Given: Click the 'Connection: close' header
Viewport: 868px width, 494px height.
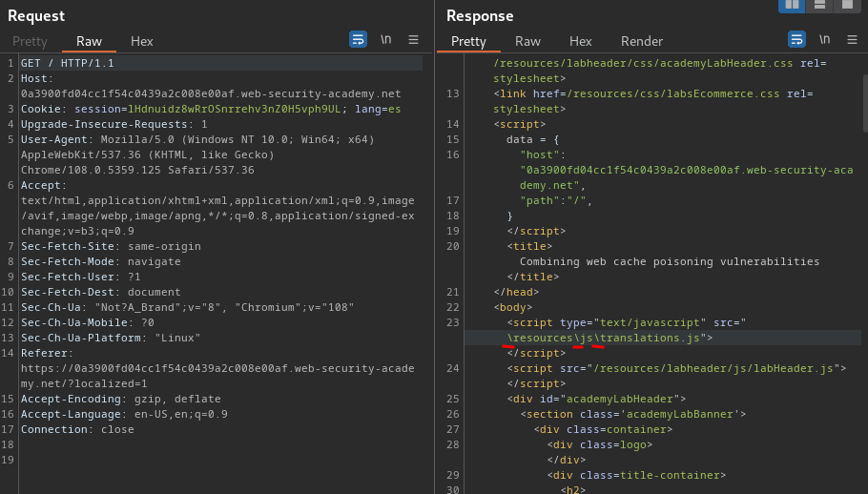Looking at the screenshot, I should coord(77,429).
